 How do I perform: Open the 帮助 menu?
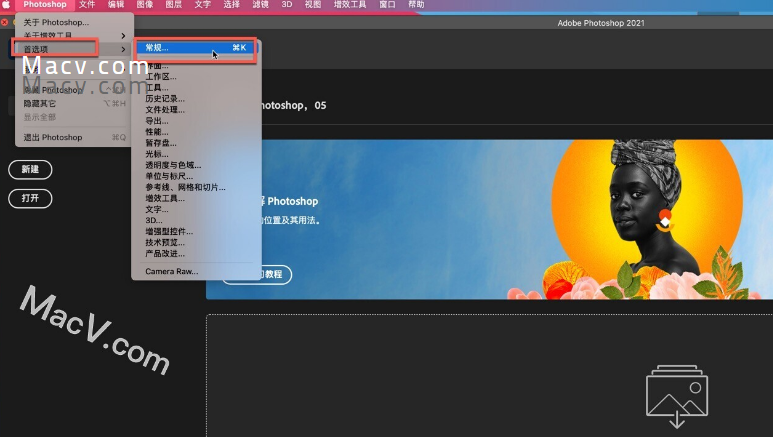416,4
